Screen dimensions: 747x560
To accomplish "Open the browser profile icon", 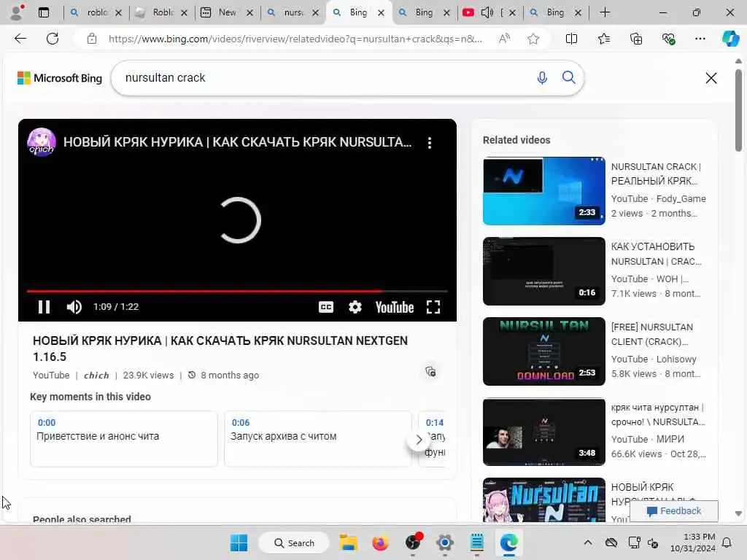I will (17, 12).
